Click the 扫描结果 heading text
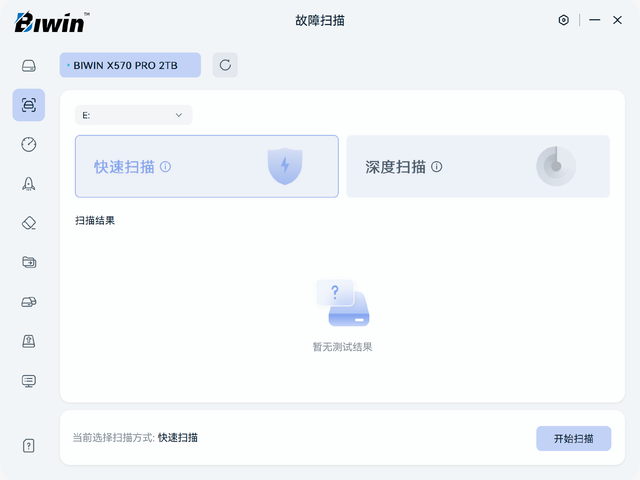This screenshot has height=480, width=640. pyautogui.click(x=95, y=220)
